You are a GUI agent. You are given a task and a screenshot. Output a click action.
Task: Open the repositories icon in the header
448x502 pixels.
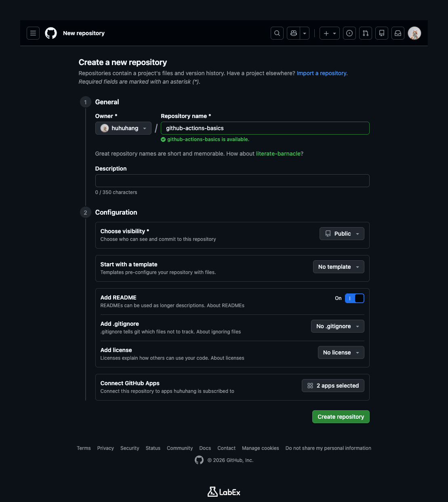coord(382,33)
